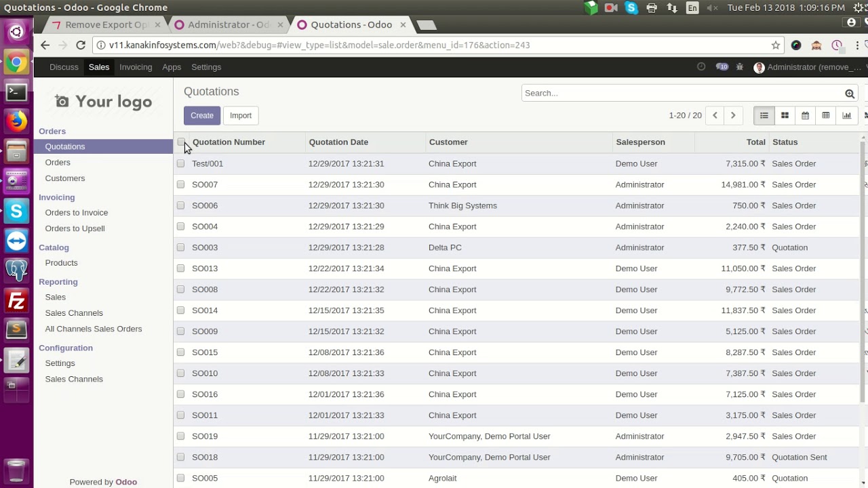View site information icon in address bar

point(101,45)
